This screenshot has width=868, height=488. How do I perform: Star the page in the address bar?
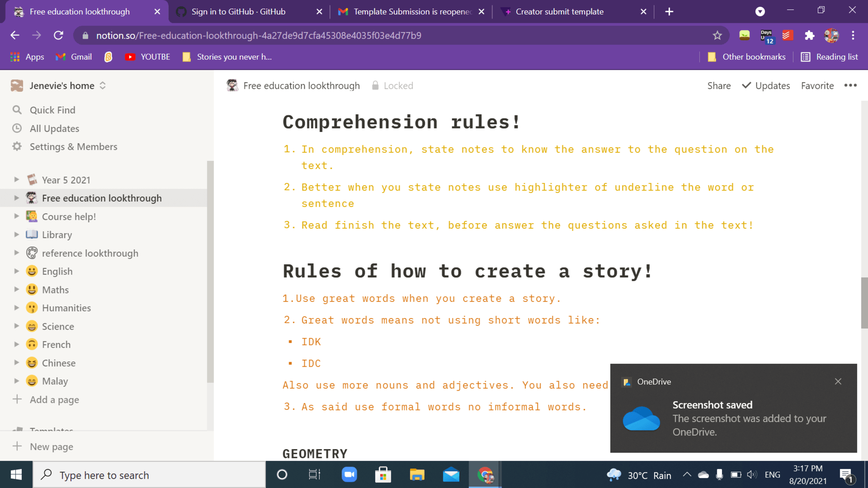[716, 35]
